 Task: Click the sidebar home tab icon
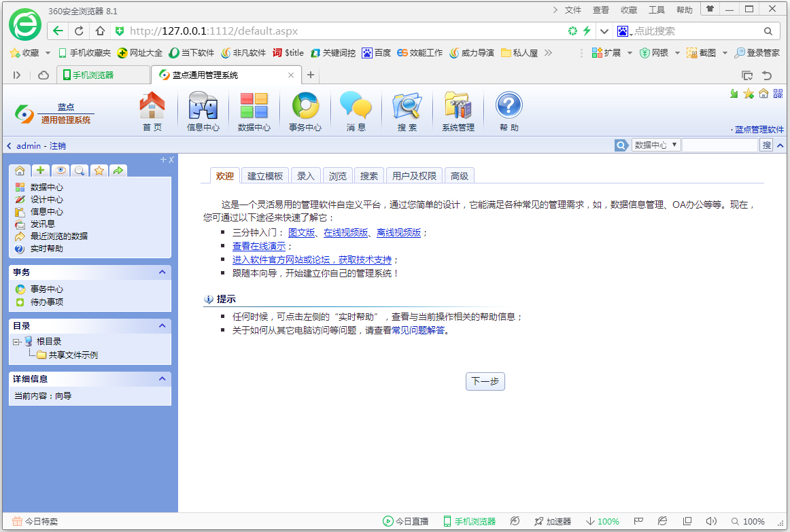click(x=20, y=171)
